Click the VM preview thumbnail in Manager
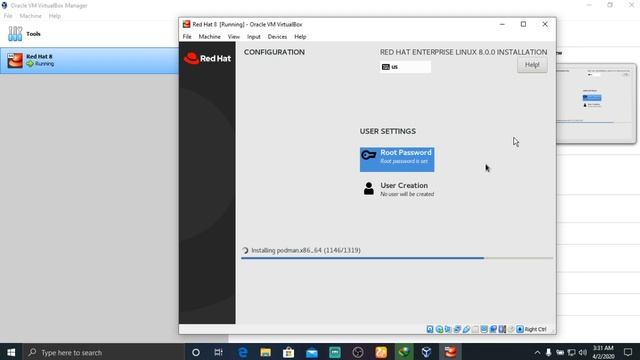This screenshot has width=640, height=360. [x=596, y=103]
